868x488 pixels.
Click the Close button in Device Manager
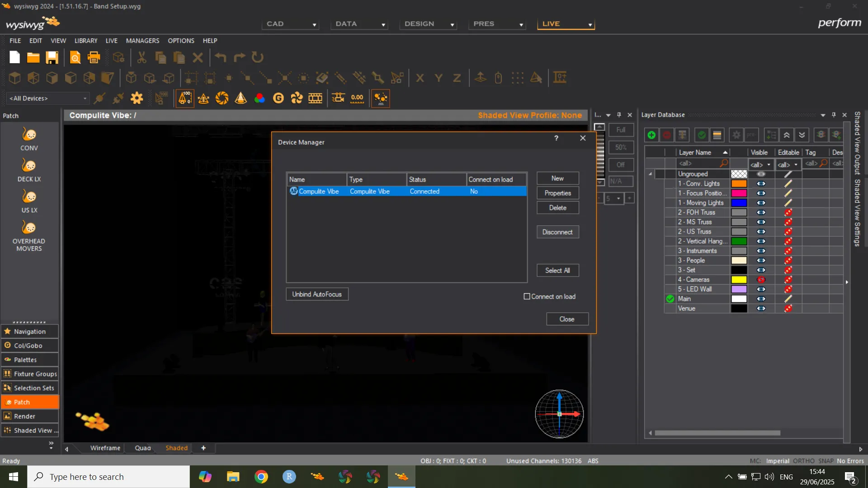(x=567, y=319)
